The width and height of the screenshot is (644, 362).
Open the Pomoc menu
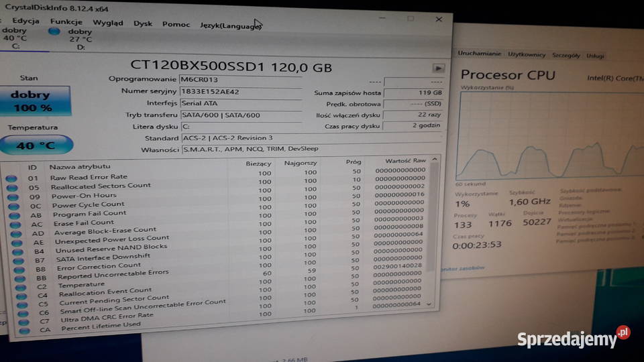coord(176,25)
